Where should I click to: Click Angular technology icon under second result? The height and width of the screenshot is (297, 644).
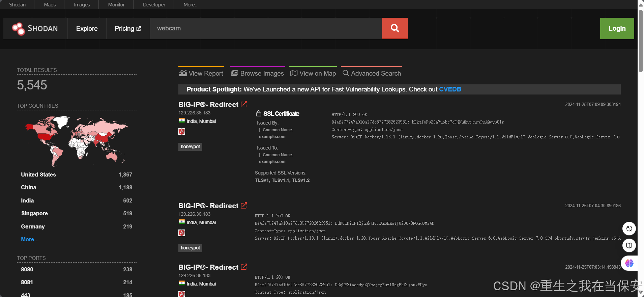point(182,233)
